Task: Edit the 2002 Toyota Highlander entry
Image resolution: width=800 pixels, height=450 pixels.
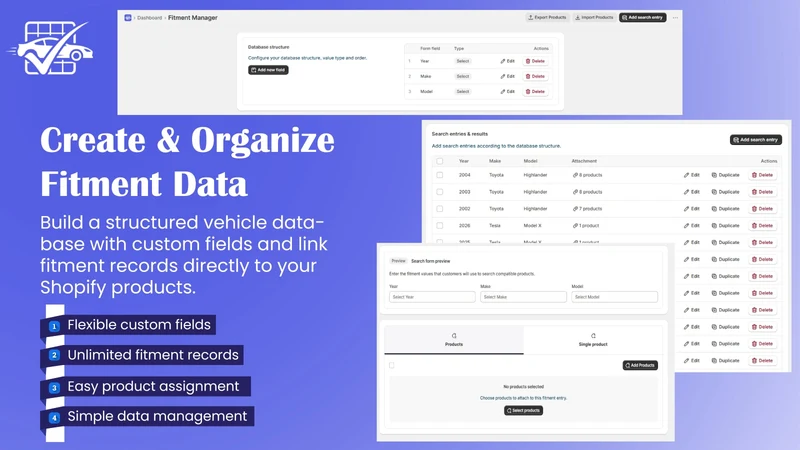Action: [x=692, y=209]
